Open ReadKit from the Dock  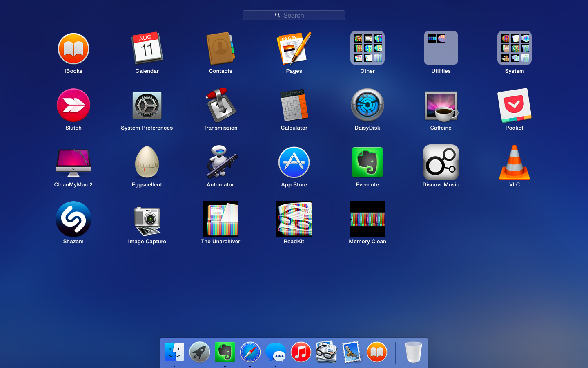click(x=326, y=352)
